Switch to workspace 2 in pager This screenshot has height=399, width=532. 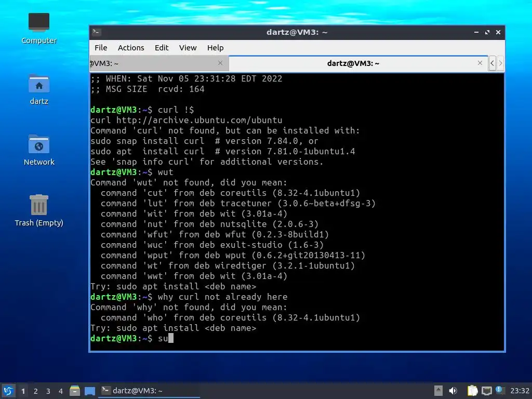36,391
